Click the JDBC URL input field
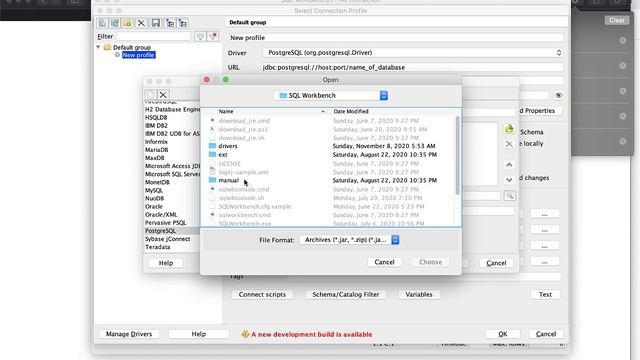Viewport: 640px width, 360px height. [x=413, y=67]
